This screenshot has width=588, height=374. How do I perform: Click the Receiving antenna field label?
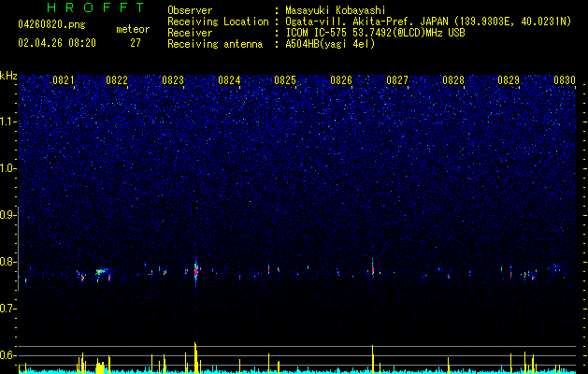[215, 44]
